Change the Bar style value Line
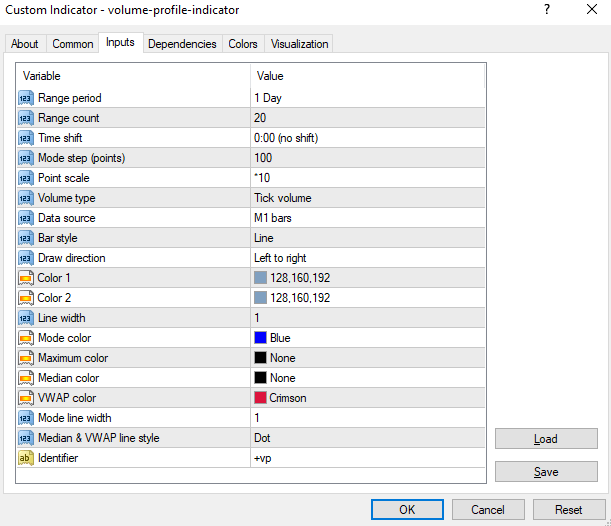 pyautogui.click(x=368, y=238)
